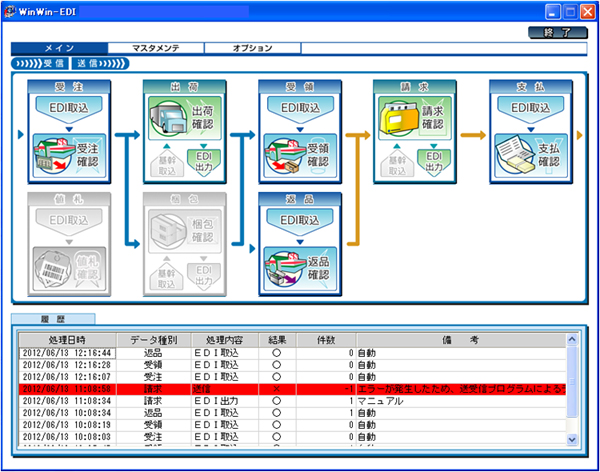Click history scrollbar down arrow
This screenshot has height=472, width=600.
pyautogui.click(x=572, y=440)
